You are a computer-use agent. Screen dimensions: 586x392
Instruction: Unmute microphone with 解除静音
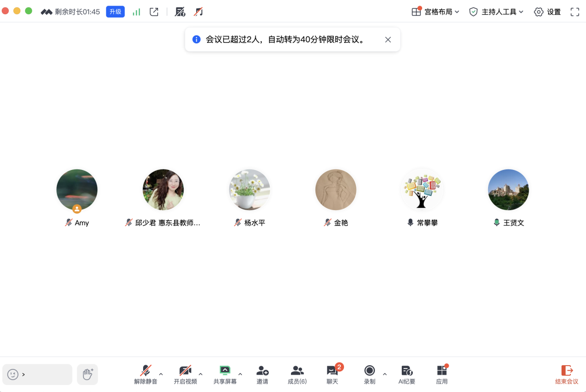click(145, 374)
